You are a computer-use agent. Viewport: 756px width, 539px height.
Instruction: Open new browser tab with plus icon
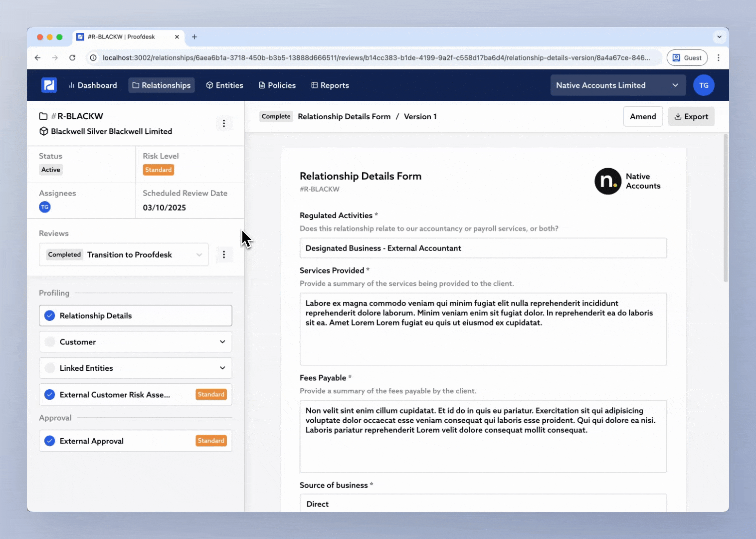194,37
